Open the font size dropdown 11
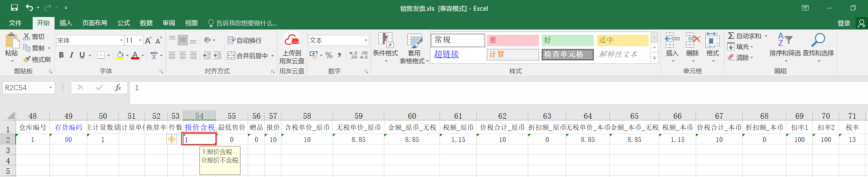 (140, 41)
